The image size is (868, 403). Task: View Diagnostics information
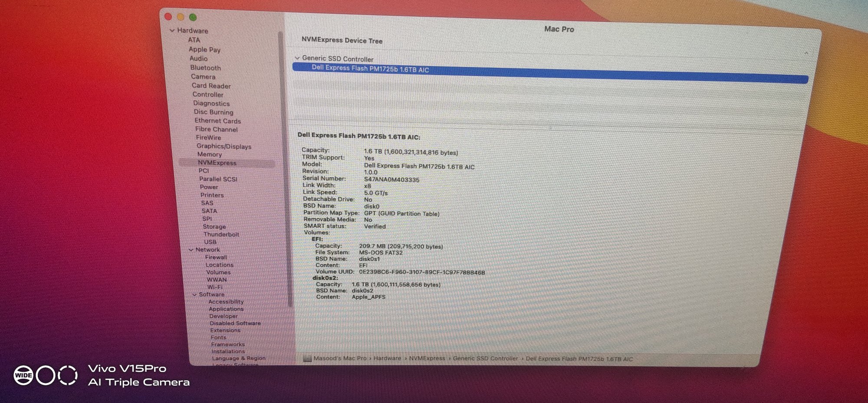click(x=211, y=103)
